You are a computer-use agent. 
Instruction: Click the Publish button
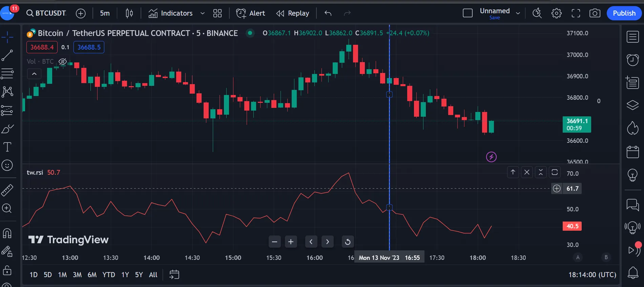tap(624, 13)
